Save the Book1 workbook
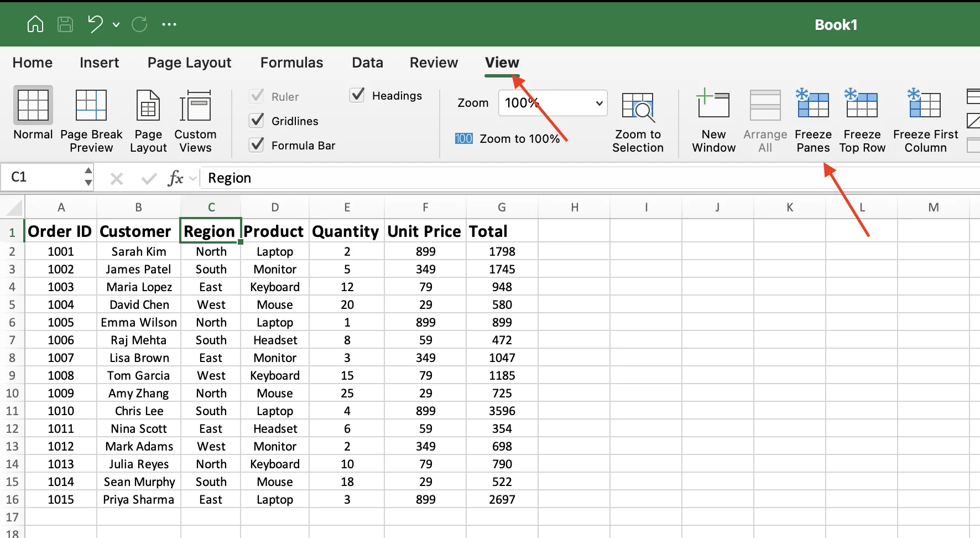 tap(65, 24)
